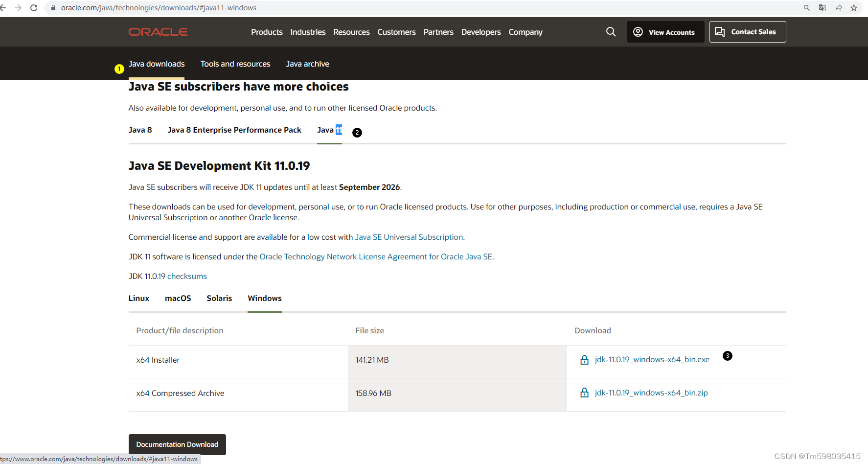Click the '141.21 MB' file size cell

pyautogui.click(x=457, y=362)
